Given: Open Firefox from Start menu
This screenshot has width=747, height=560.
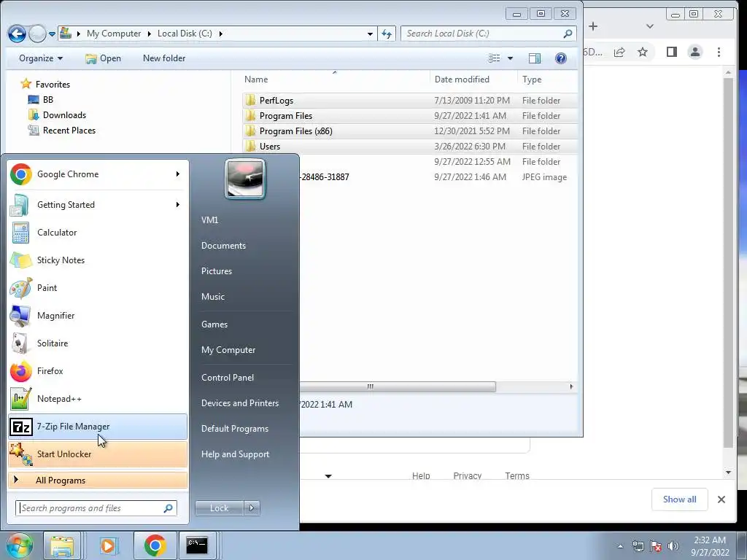Looking at the screenshot, I should pos(98,371).
